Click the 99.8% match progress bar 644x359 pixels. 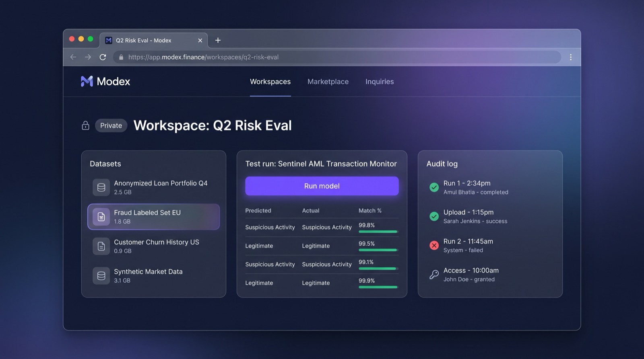tap(378, 232)
